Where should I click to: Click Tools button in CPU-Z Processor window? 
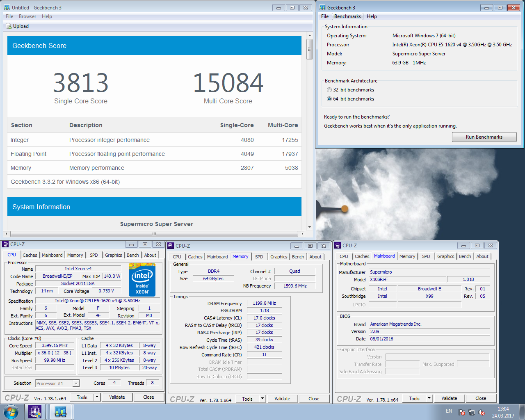(x=82, y=397)
